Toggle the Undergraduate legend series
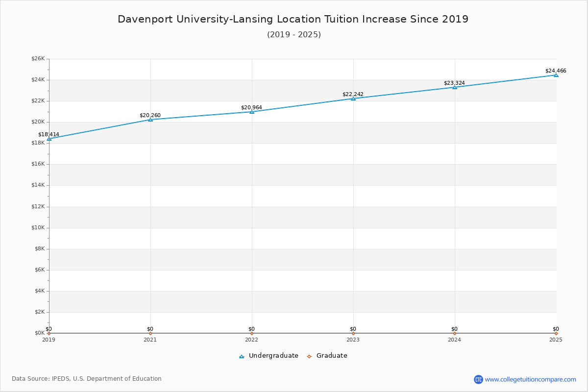The width and height of the screenshot is (588, 392). point(269,356)
